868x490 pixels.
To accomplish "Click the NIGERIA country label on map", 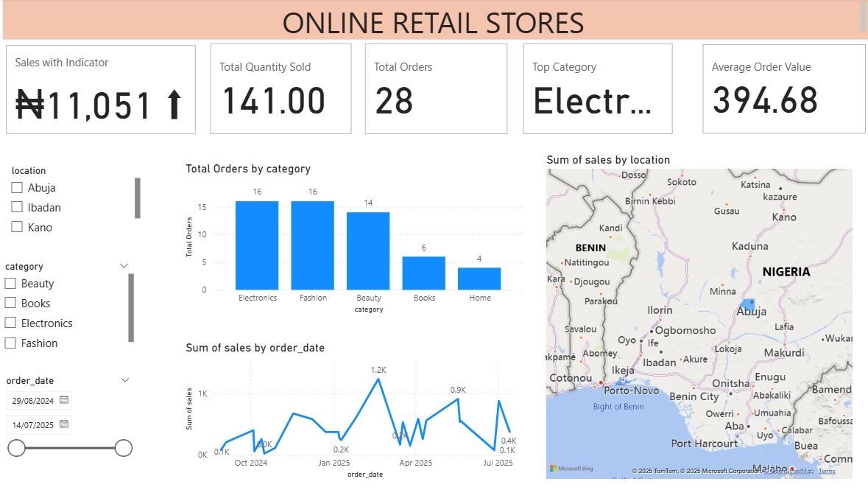I will (786, 272).
